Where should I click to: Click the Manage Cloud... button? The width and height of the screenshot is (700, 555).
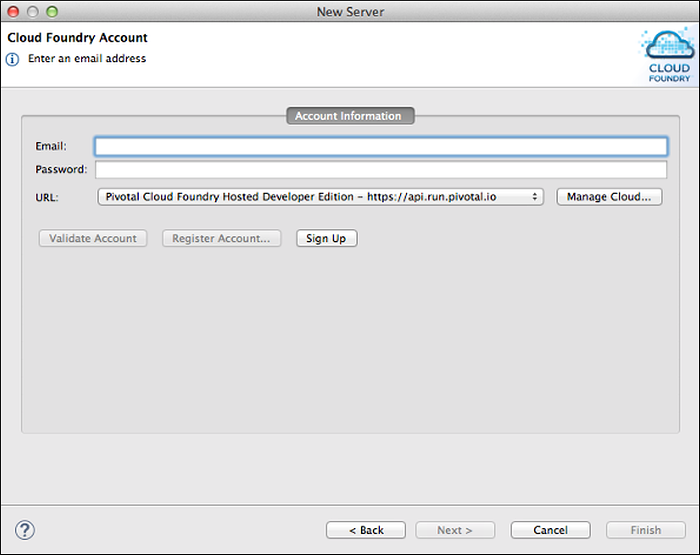coord(609,197)
